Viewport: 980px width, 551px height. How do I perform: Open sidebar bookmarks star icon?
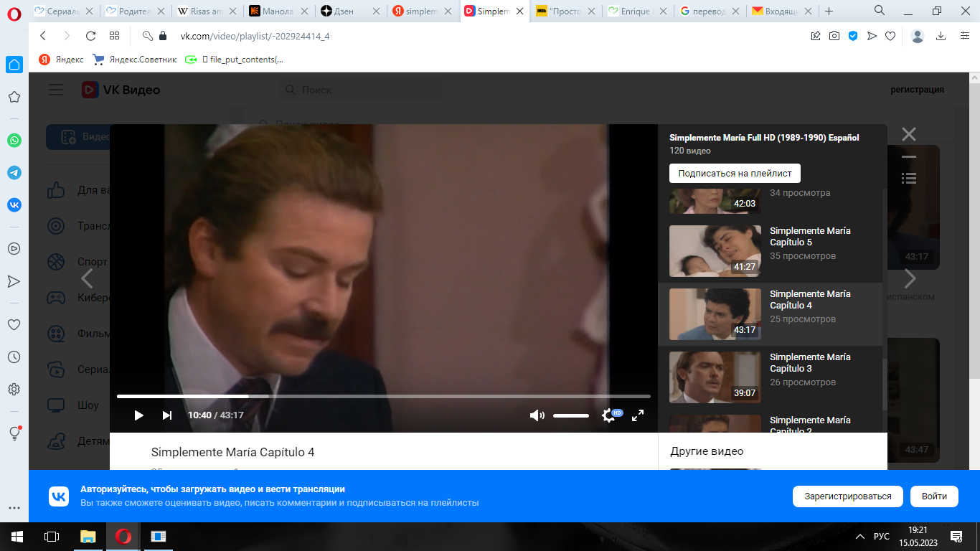click(x=14, y=96)
